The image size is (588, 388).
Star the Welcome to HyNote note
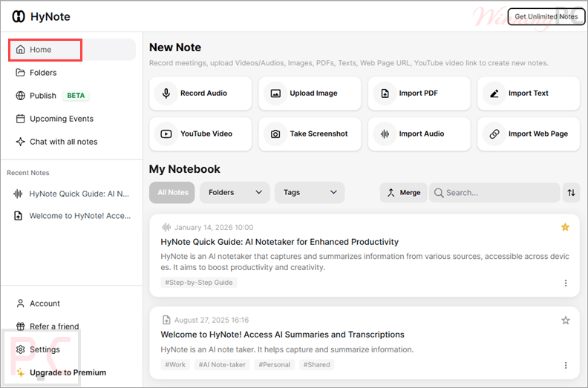click(x=566, y=320)
